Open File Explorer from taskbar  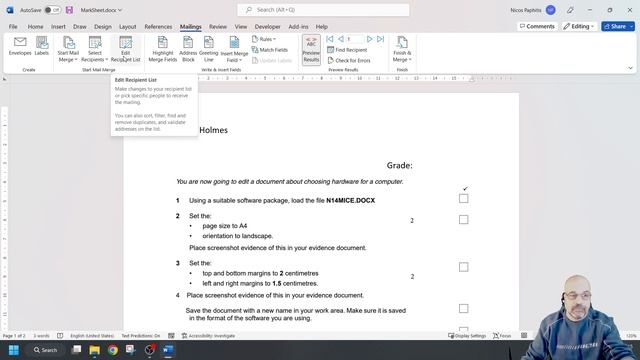pos(95,350)
